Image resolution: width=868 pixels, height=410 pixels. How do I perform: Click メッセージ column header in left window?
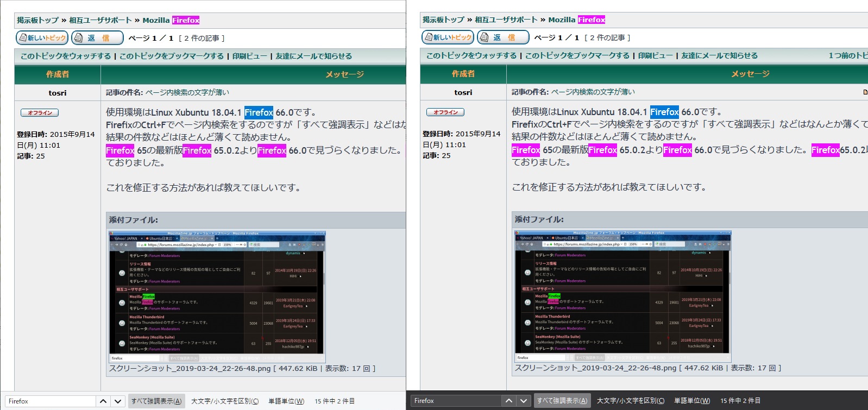[345, 74]
